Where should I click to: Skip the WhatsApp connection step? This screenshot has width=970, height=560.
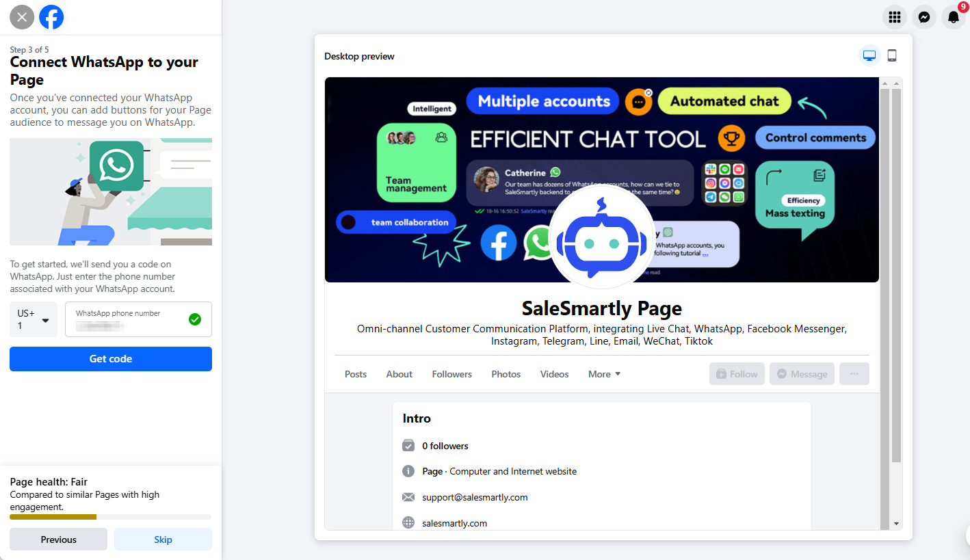[x=163, y=539]
